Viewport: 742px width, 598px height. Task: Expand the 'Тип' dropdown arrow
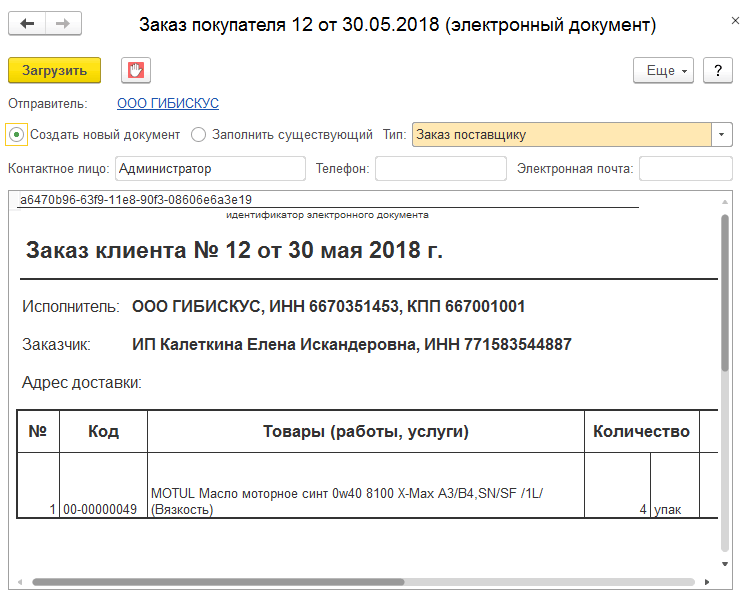tap(723, 135)
